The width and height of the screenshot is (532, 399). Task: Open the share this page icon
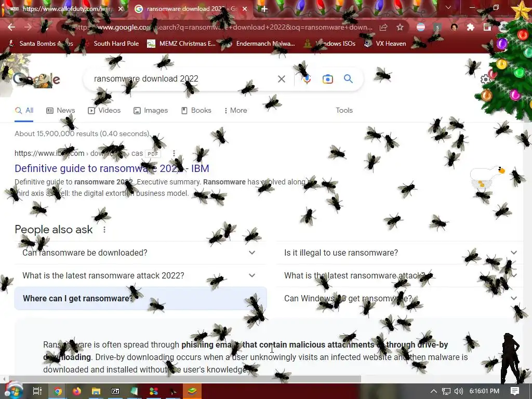pos(383,27)
